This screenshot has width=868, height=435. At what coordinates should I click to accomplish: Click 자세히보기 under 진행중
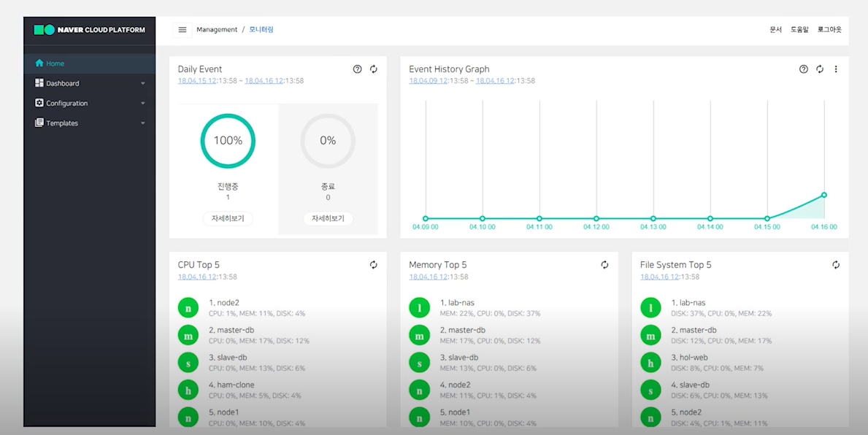click(228, 219)
